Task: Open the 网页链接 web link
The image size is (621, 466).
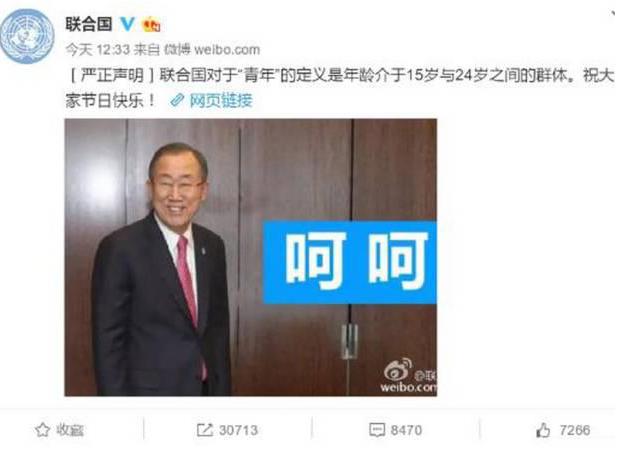Action: click(221, 101)
